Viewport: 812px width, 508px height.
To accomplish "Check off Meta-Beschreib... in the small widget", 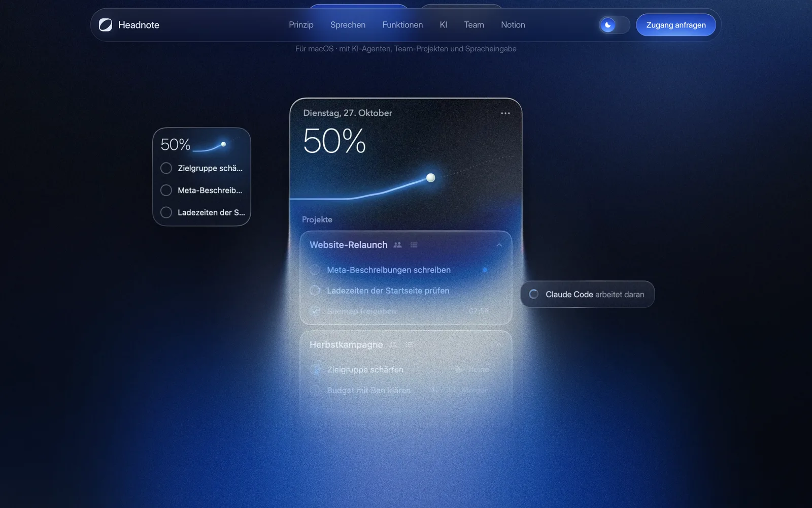I will [x=166, y=190].
